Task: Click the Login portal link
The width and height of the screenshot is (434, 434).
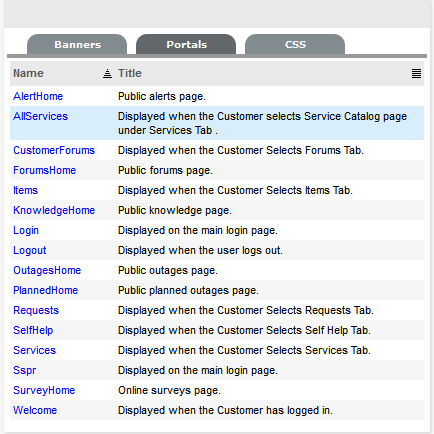Action: click(26, 230)
